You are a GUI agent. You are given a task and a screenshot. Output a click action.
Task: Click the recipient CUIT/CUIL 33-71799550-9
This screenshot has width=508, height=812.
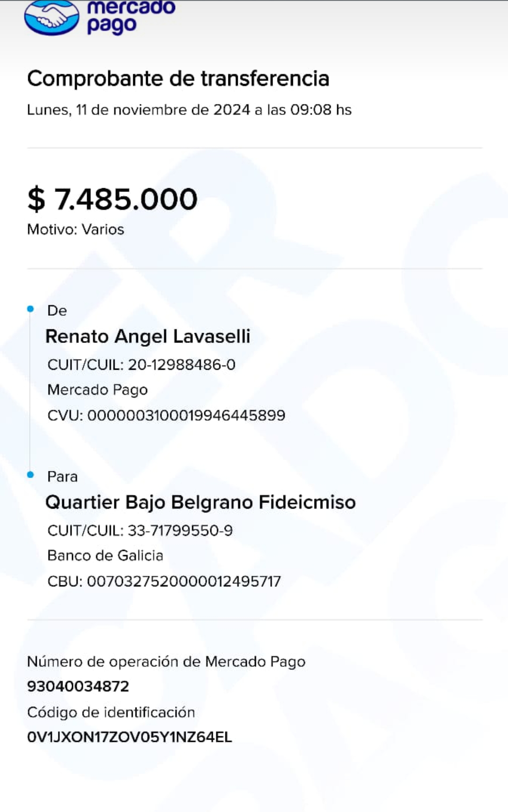click(140, 531)
